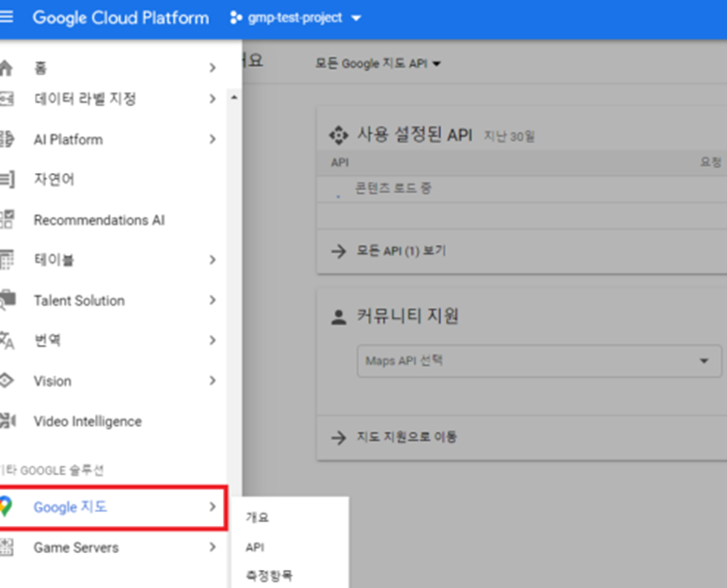Click the home icon in sidebar
This screenshot has height=588, width=727.
[6, 68]
